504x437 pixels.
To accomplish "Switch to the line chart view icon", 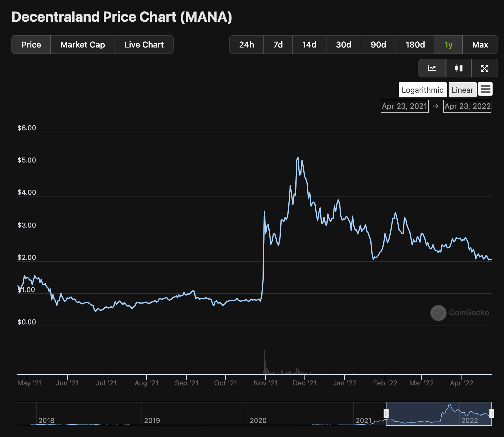I will [432, 68].
